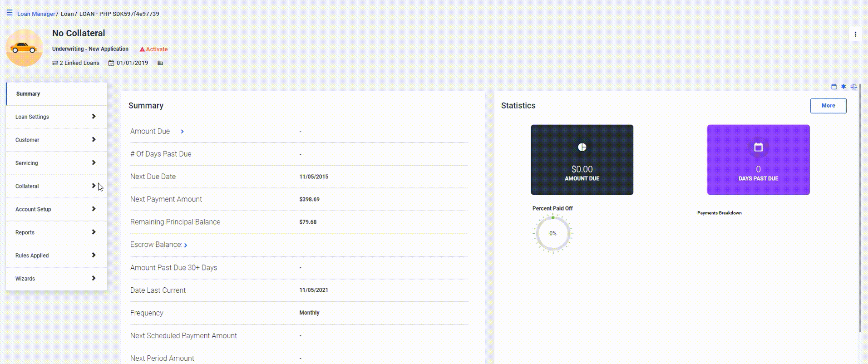
Task: Expand the Collateral chevron
Action: (x=94, y=186)
